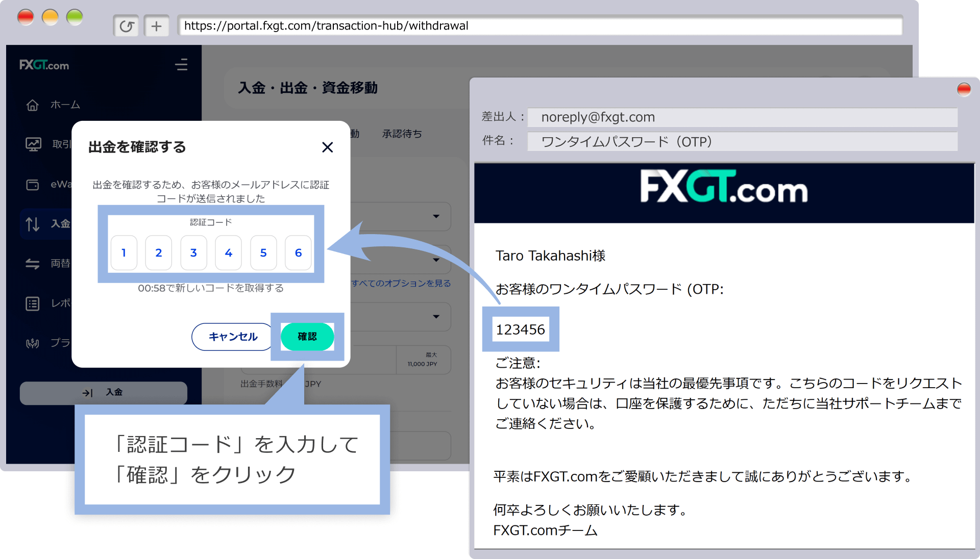Toggle the sidebar hamburger menu icon
The width and height of the screenshot is (980, 559).
tap(181, 65)
